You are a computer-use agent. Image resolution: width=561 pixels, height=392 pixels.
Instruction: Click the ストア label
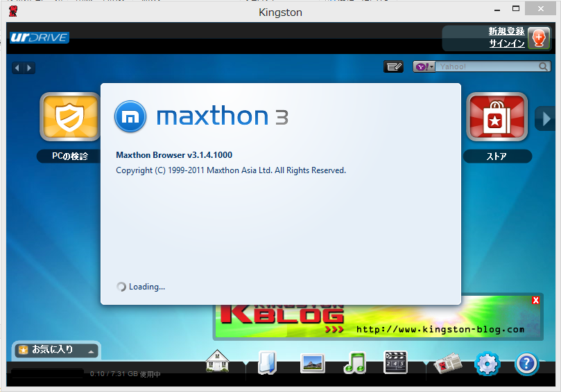497,156
